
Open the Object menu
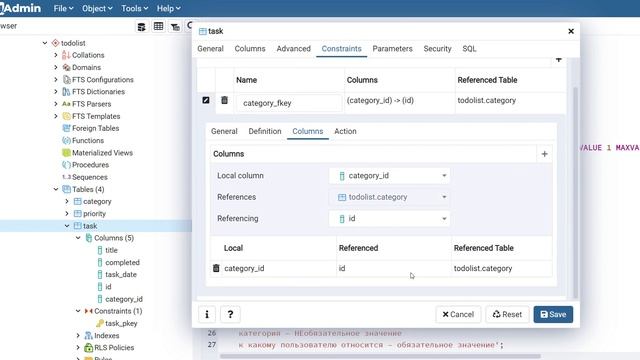coord(97,8)
